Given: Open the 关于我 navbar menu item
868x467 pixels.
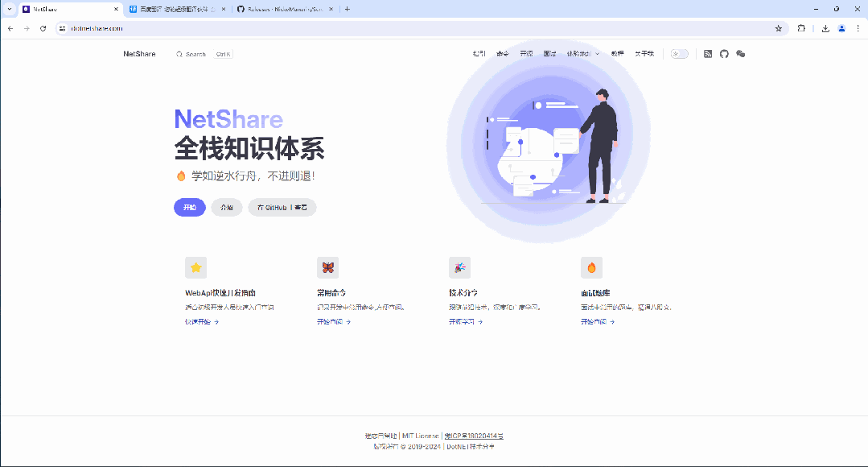Looking at the screenshot, I should click(644, 54).
